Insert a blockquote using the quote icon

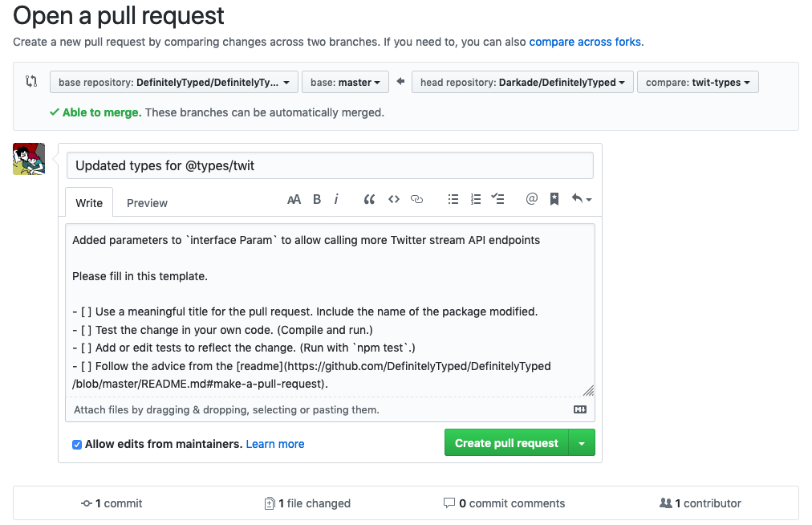[x=369, y=199]
